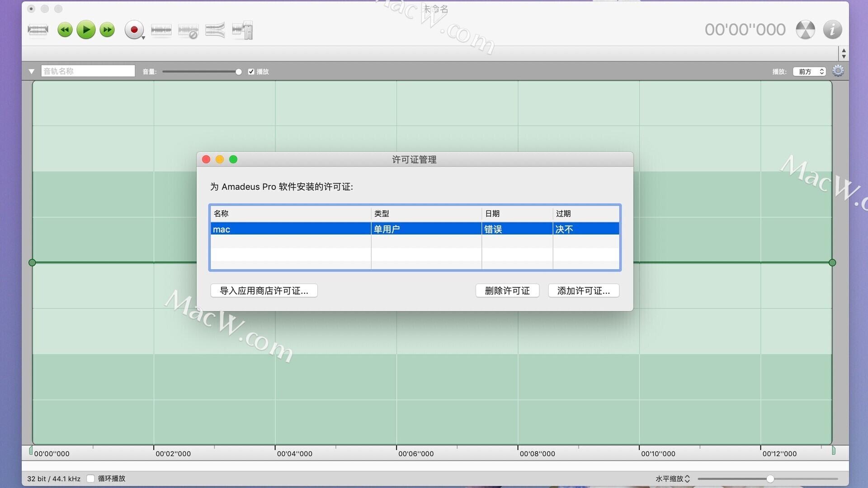Screen dimensions: 868x488
Task: Click the waveform cancel/delete toolbar icon
Action: pyautogui.click(x=189, y=31)
